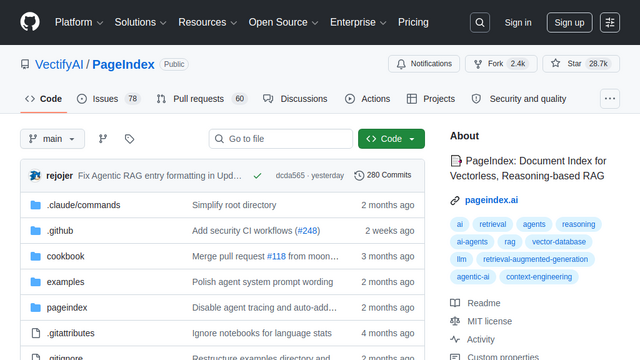Screen dimensions: 640x360
Task: Open the PageIndex repository name link
Action: tap(123, 64)
